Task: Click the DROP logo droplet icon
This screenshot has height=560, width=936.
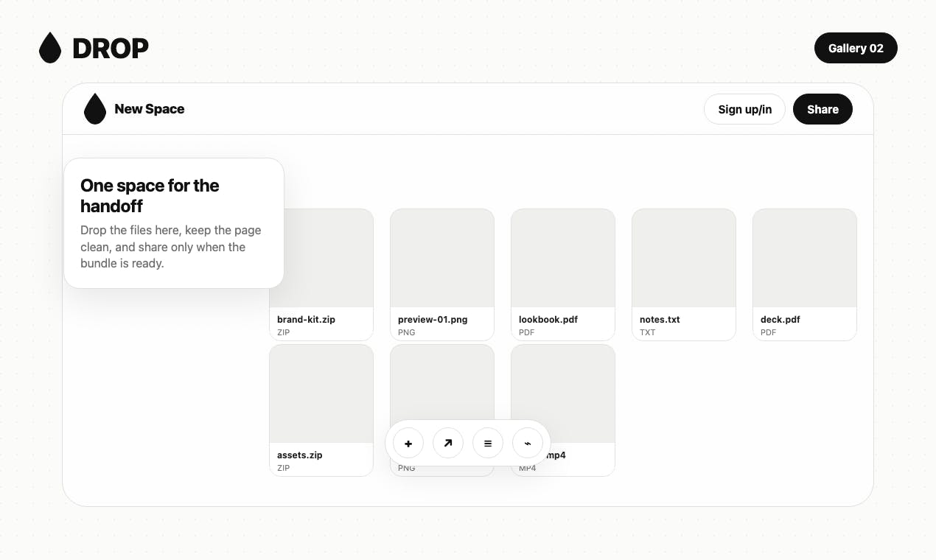Action: [50, 48]
